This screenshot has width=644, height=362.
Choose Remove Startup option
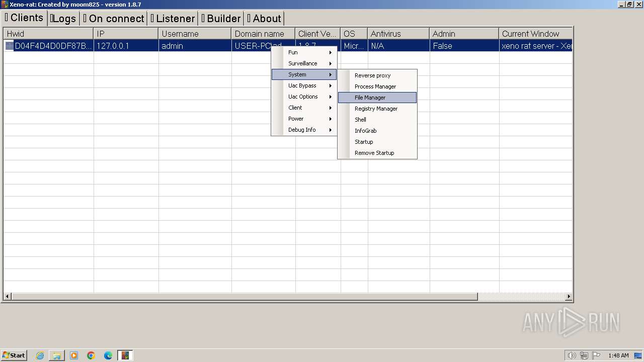pyautogui.click(x=377, y=153)
